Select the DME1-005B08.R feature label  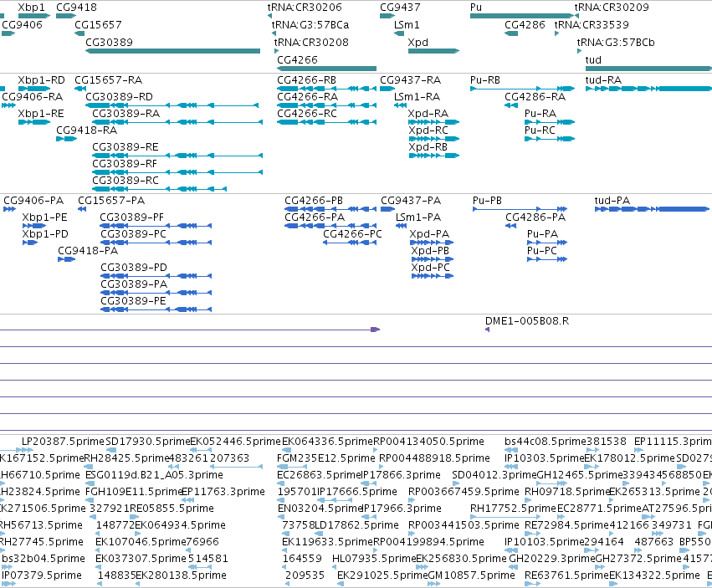click(x=527, y=321)
